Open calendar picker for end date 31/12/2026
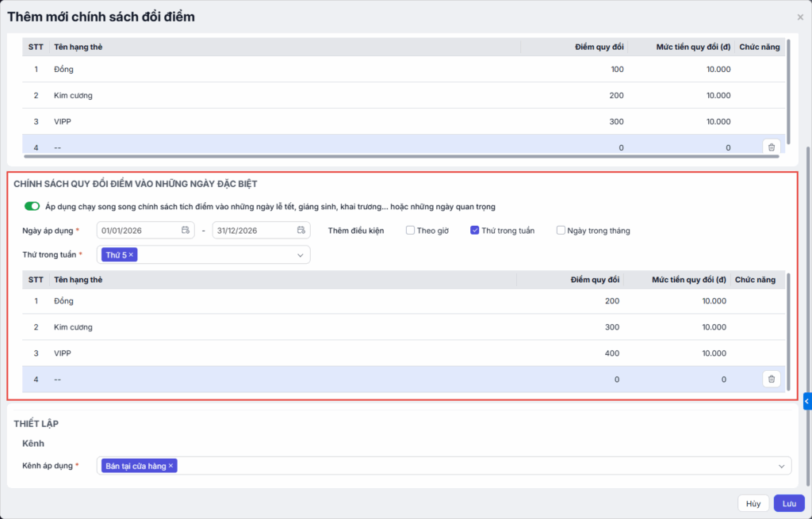812x519 pixels. (x=301, y=231)
